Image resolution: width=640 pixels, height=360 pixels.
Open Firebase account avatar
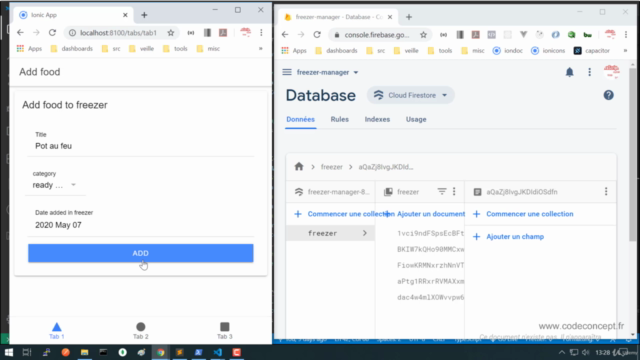611,71
